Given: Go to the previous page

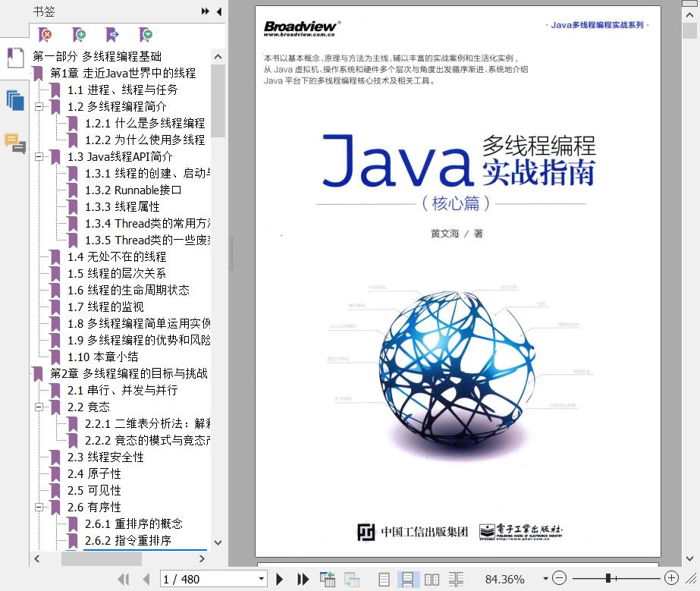Looking at the screenshot, I should (146, 580).
